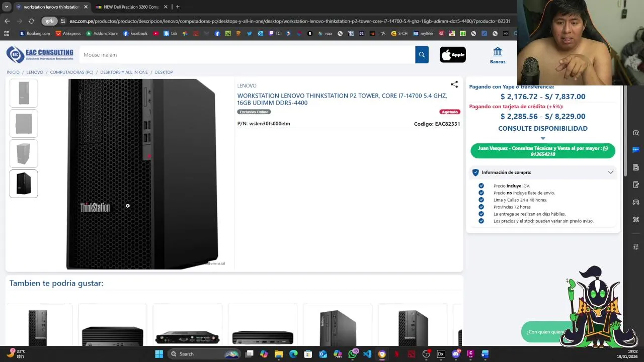Select the fourth black tower thumbnail

[24, 184]
